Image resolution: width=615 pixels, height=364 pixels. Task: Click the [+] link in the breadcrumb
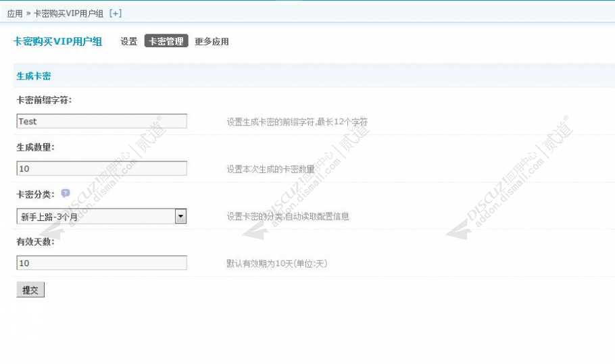coord(116,14)
